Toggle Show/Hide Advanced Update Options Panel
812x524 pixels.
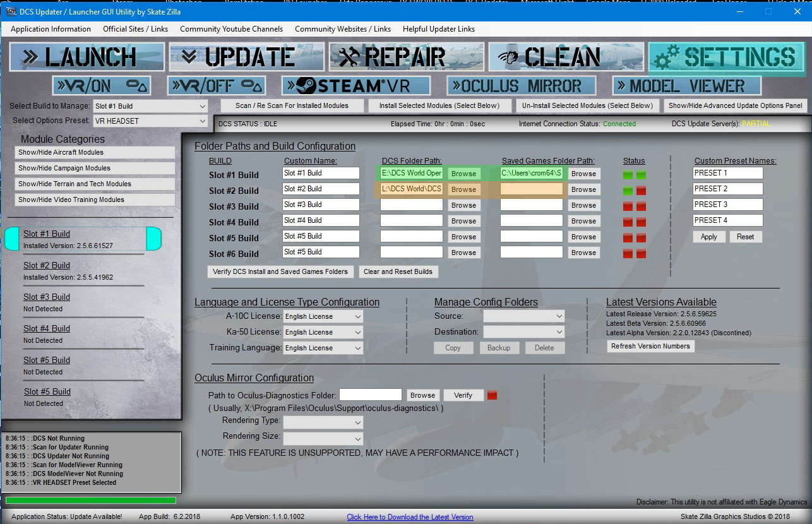(x=736, y=105)
